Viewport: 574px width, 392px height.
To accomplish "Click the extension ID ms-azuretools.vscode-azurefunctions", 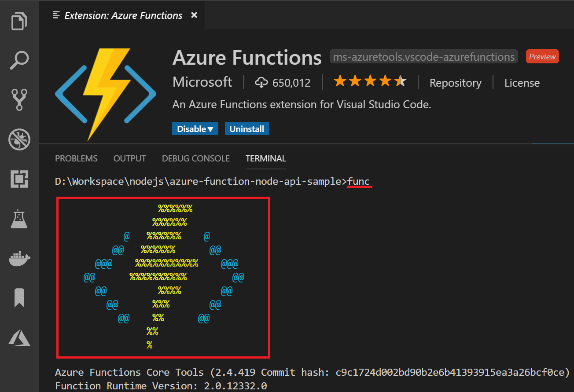I will click(x=424, y=57).
